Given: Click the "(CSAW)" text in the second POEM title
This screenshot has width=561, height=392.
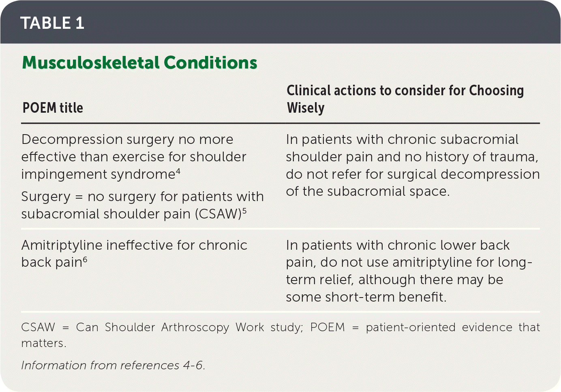Looking at the screenshot, I should [218, 214].
